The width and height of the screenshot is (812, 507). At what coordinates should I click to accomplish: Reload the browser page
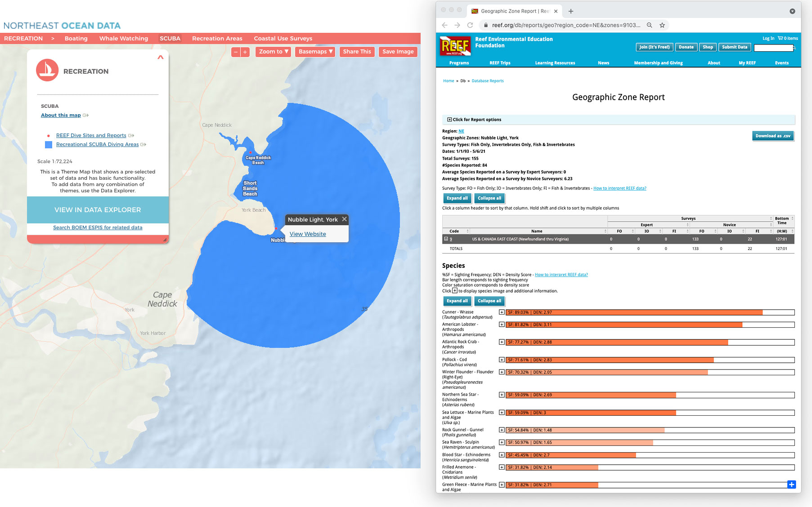(x=470, y=25)
